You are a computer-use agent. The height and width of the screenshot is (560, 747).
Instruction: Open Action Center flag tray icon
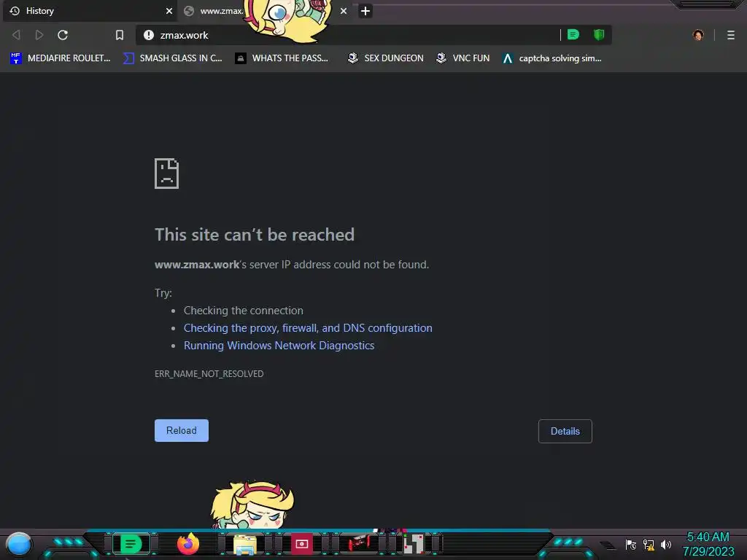631,544
